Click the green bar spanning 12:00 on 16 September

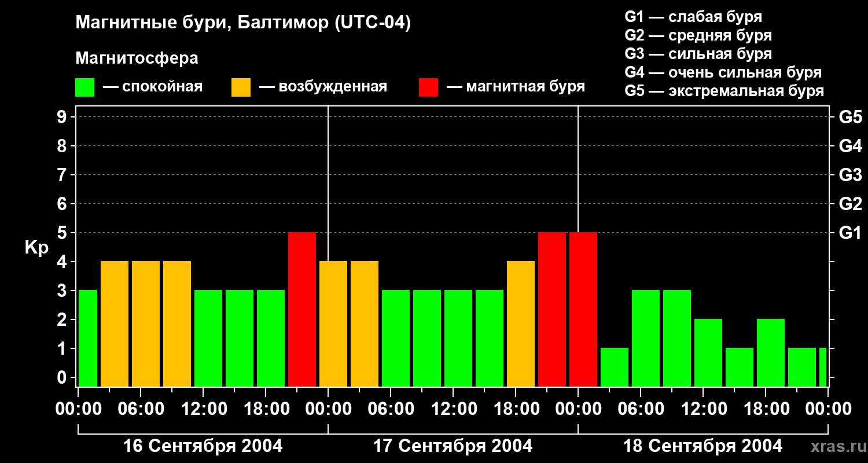208,338
